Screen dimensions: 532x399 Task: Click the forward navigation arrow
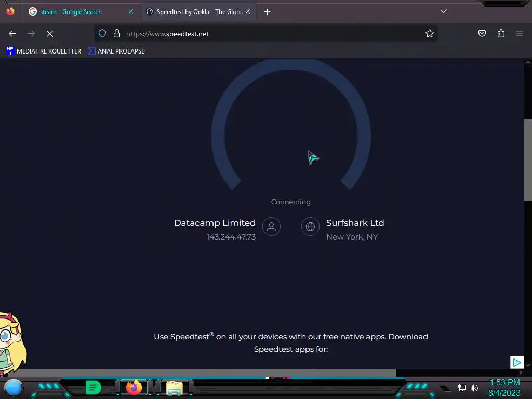coord(31,34)
